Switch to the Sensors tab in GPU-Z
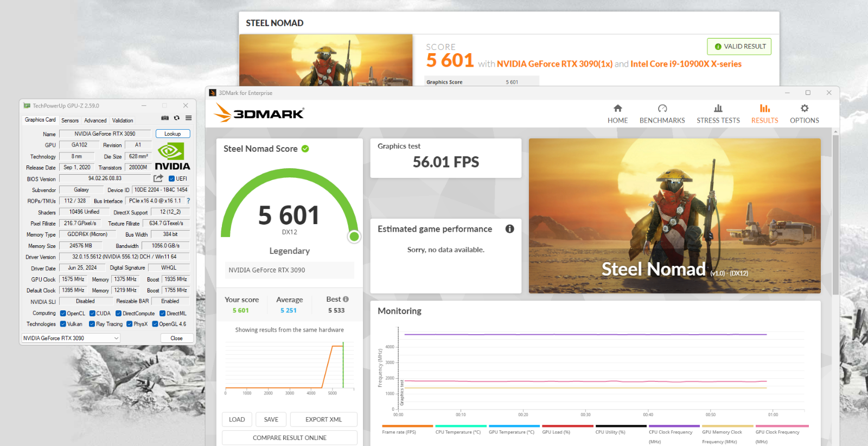 70,120
